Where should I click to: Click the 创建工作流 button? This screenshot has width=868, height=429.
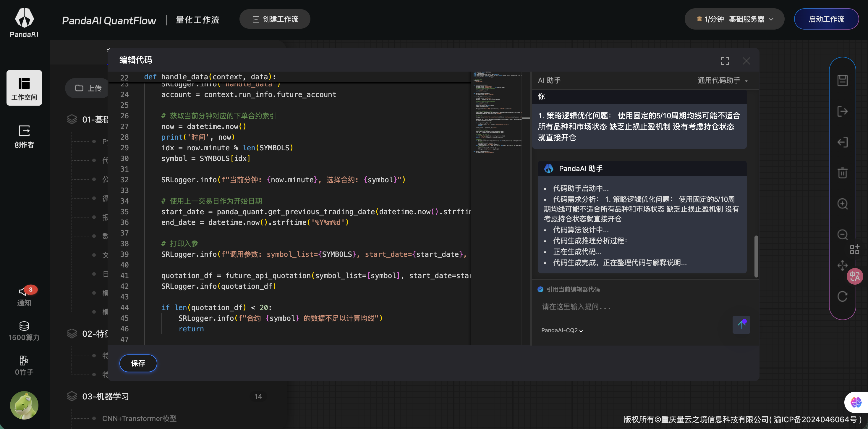click(275, 19)
